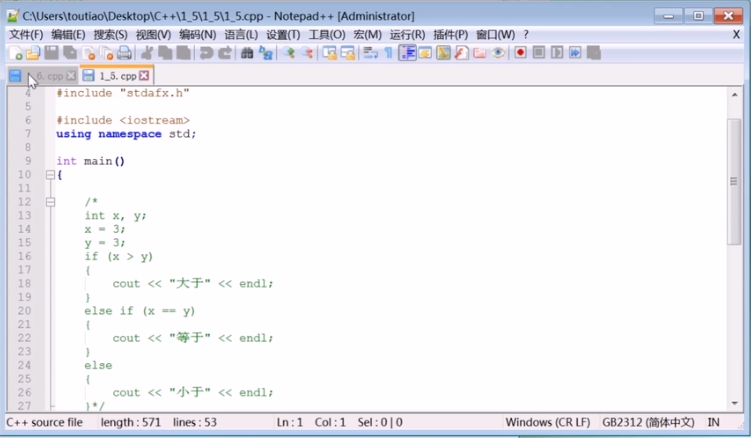Close the current document via the Close icon
Viewport: 751px width, 438px height.
(x=89, y=53)
